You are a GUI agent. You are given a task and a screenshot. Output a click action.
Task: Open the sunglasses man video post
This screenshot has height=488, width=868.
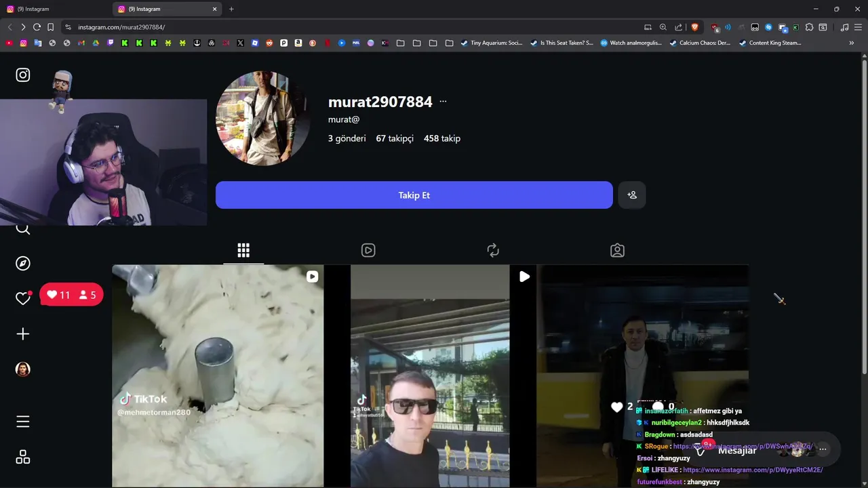(x=430, y=375)
